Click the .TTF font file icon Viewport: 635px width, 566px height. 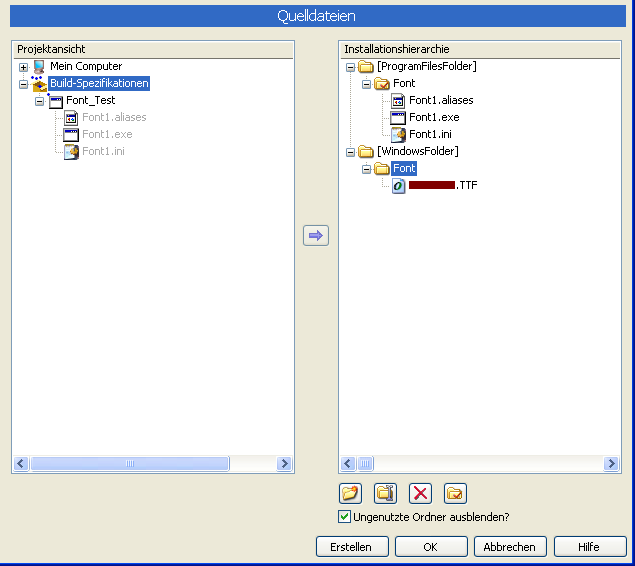pyautogui.click(x=398, y=186)
